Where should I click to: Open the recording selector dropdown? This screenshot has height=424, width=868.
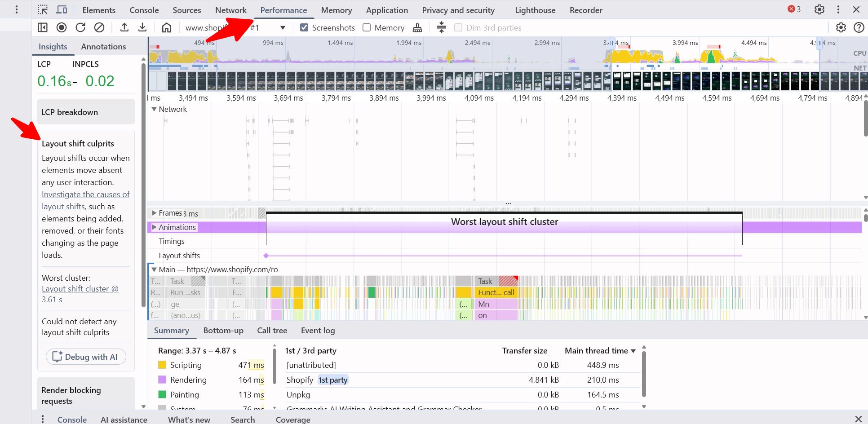click(283, 28)
